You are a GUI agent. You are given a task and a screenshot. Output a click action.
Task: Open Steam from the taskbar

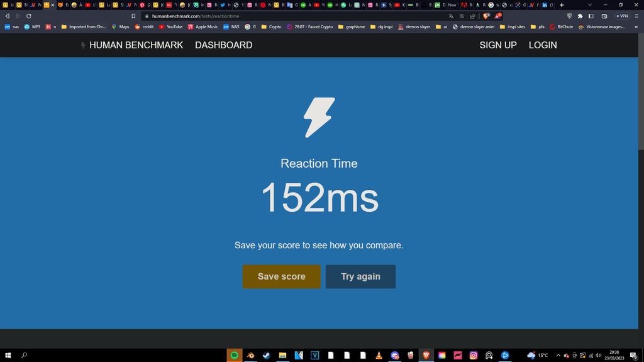coord(267,355)
